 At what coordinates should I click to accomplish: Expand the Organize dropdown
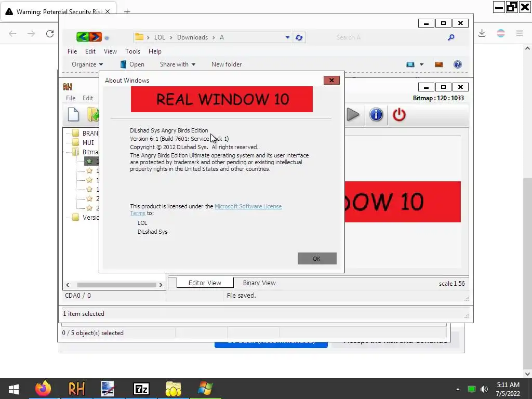87,64
